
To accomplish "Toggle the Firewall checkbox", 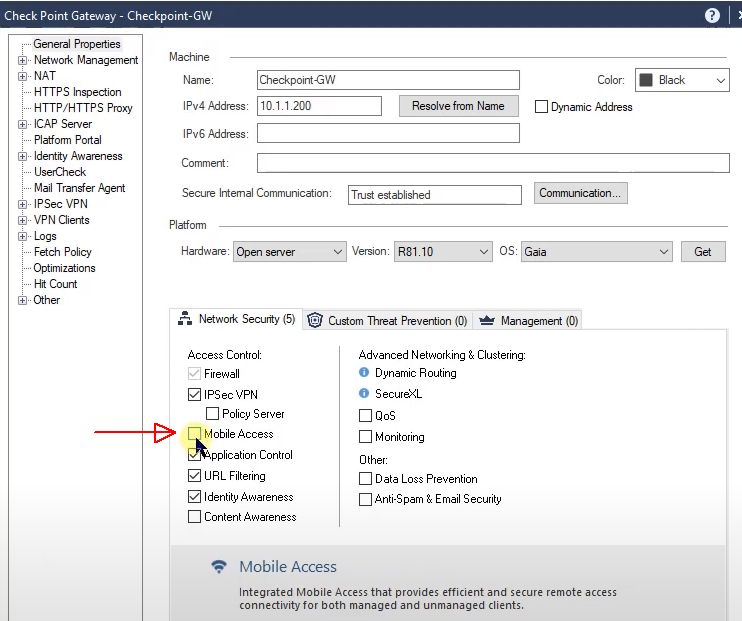I will [x=194, y=373].
